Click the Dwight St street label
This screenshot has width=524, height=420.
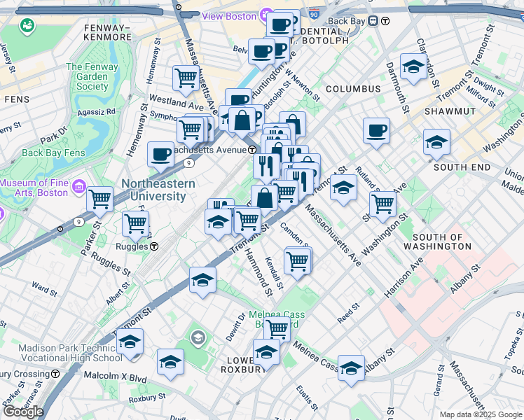click(488, 87)
